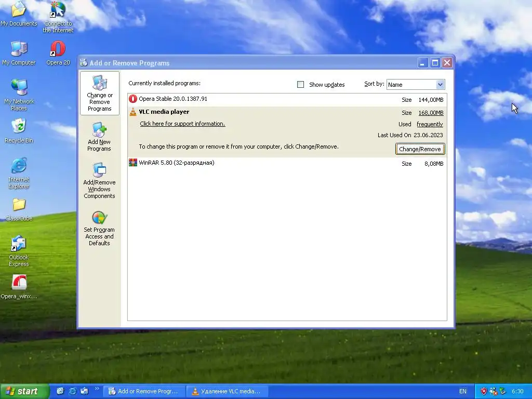Switch to Удаление VLC media taskbar button

[x=228, y=391]
